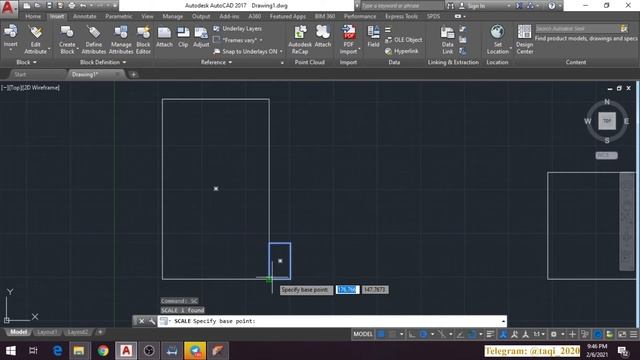
Task: Switch to the Parametric ribbon tab
Action: [118, 16]
